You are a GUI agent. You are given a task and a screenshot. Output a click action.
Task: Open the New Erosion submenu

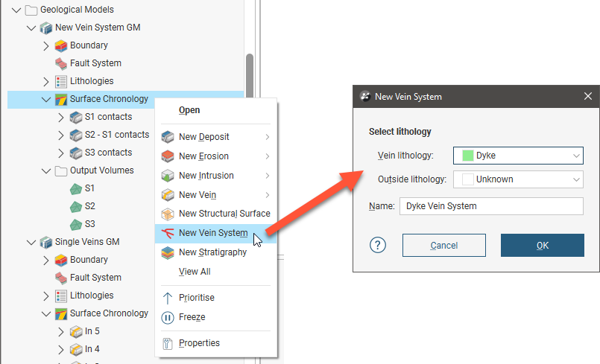click(215, 156)
